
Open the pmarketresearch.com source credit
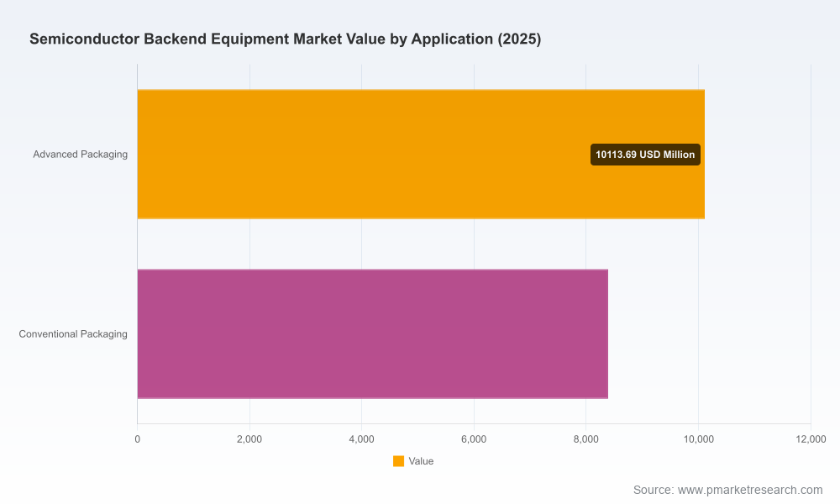pos(727,490)
